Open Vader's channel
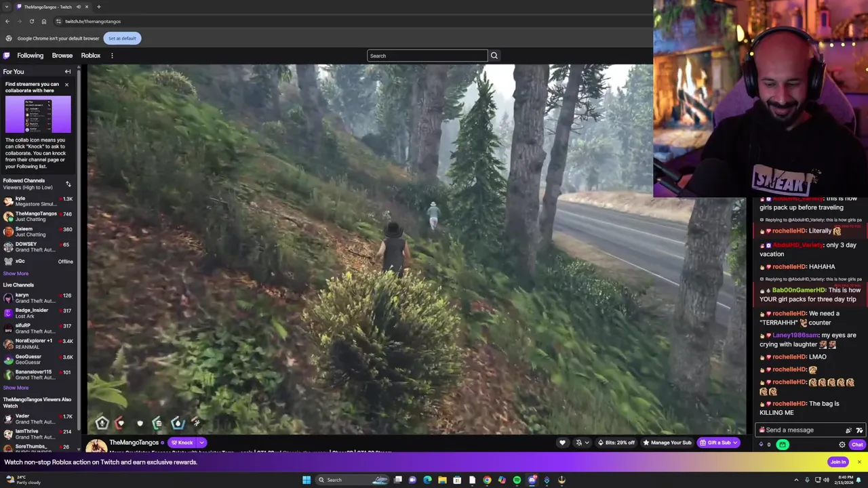The width and height of the screenshot is (868, 488). coord(37,419)
